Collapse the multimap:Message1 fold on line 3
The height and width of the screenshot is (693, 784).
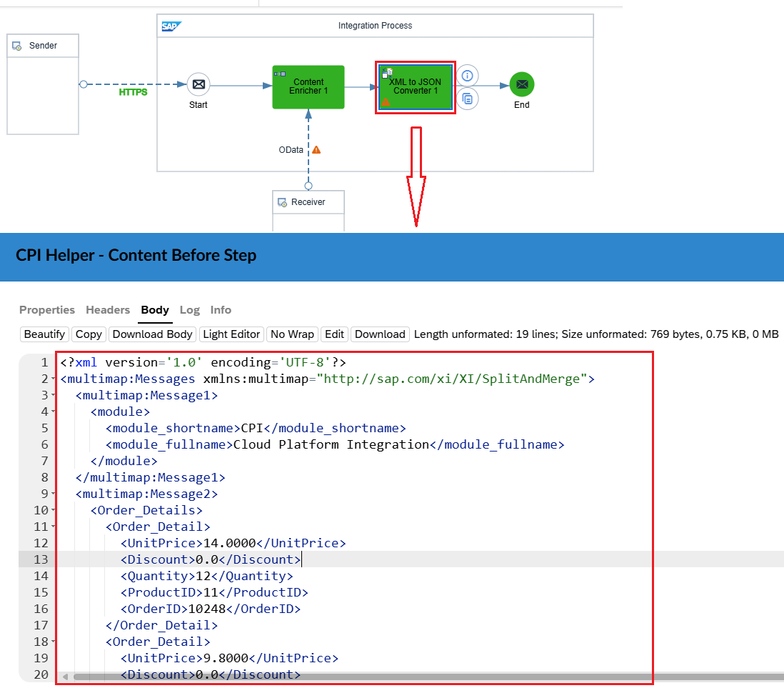(x=53, y=396)
